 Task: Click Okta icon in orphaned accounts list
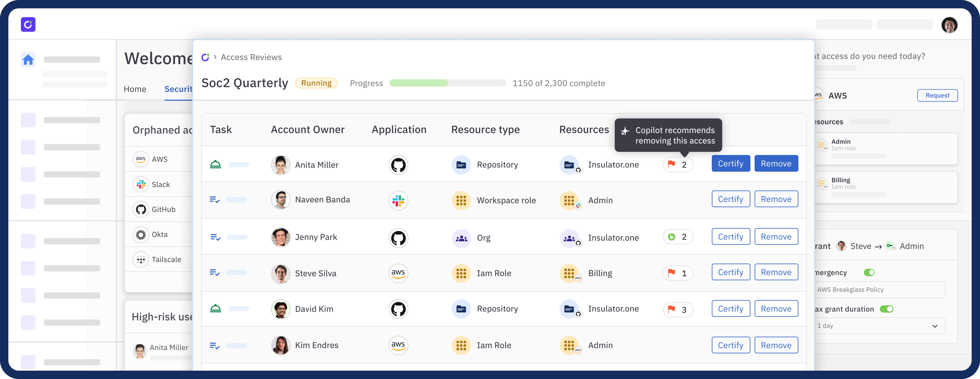(141, 235)
